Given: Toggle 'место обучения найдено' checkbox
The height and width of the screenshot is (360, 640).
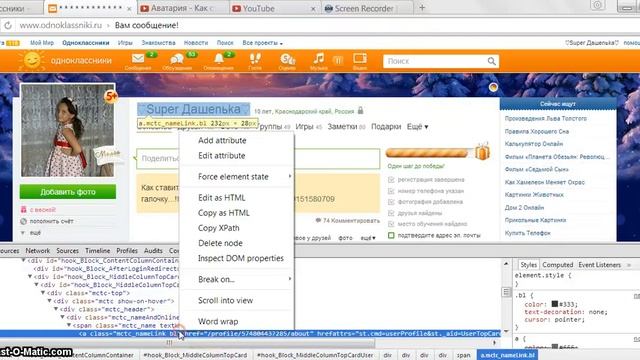Looking at the screenshot, I should 391,224.
